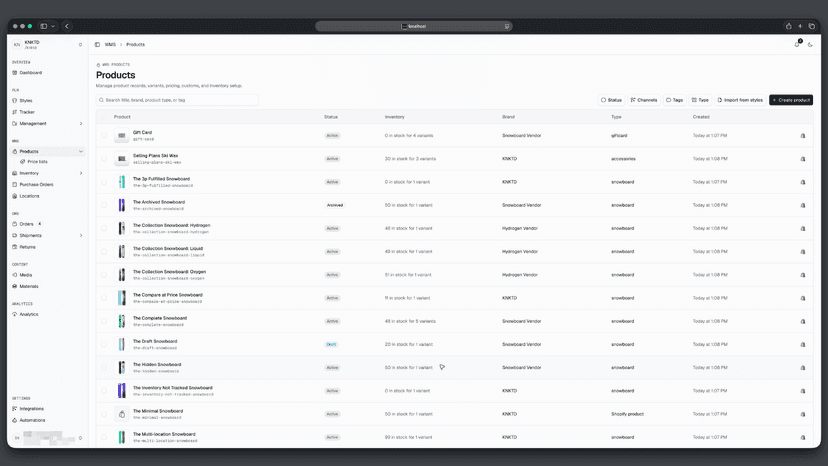Open the Status filter dropdown
Image resolution: width=828 pixels, height=466 pixels.
coord(611,100)
